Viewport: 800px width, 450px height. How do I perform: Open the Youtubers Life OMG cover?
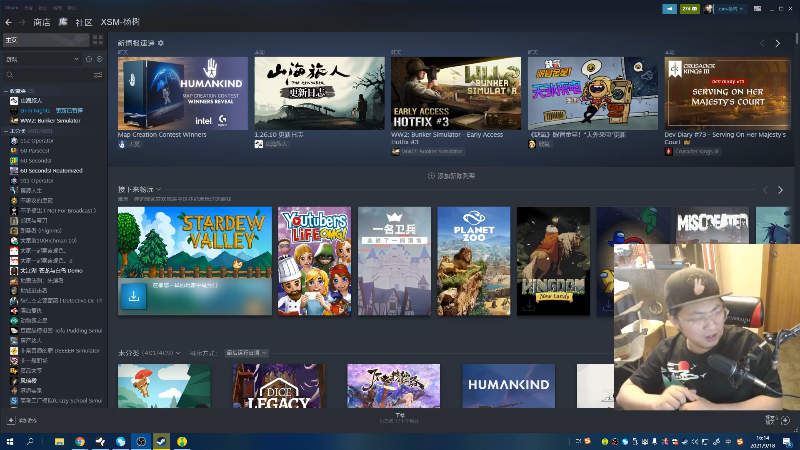coord(314,261)
